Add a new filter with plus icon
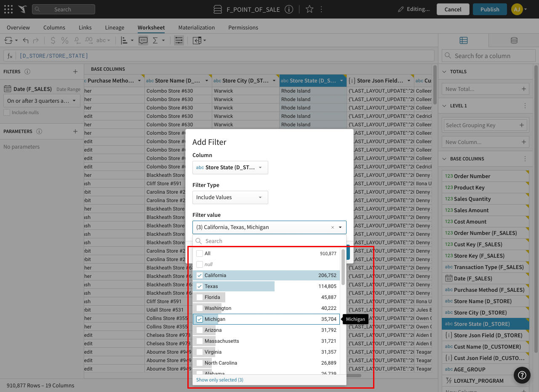 pos(75,72)
